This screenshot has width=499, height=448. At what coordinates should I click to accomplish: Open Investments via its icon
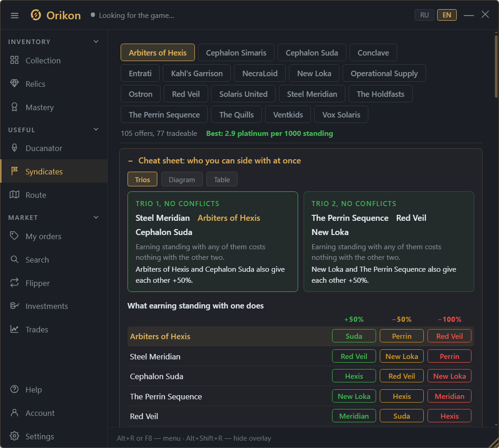tap(14, 306)
